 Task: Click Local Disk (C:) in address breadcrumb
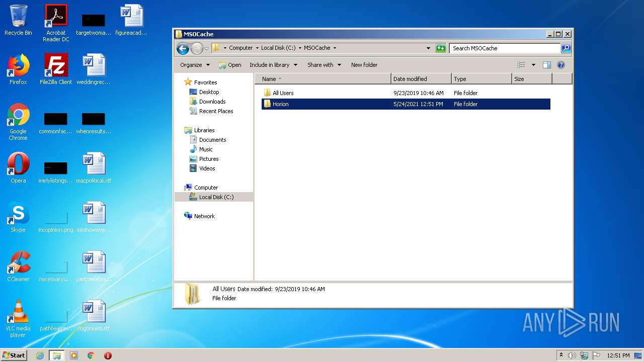[x=278, y=48]
